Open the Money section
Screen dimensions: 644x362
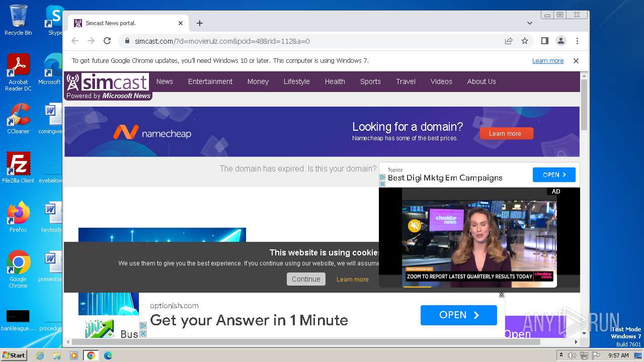tap(258, 81)
